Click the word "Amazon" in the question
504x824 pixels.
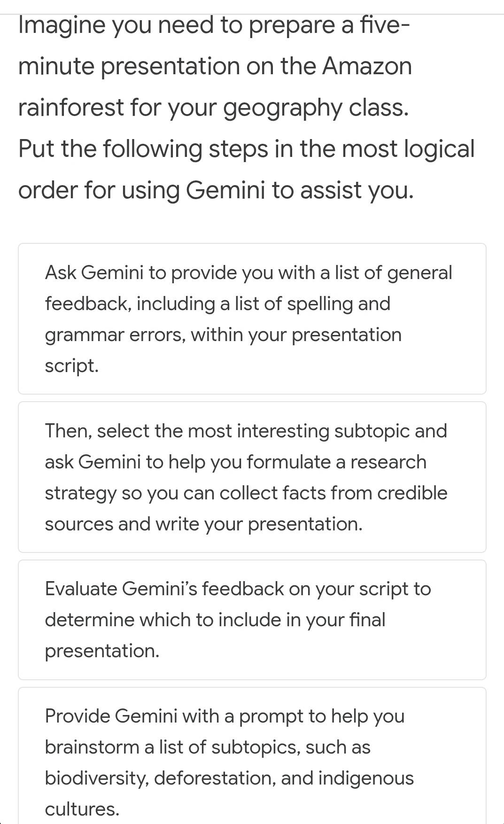point(366,66)
